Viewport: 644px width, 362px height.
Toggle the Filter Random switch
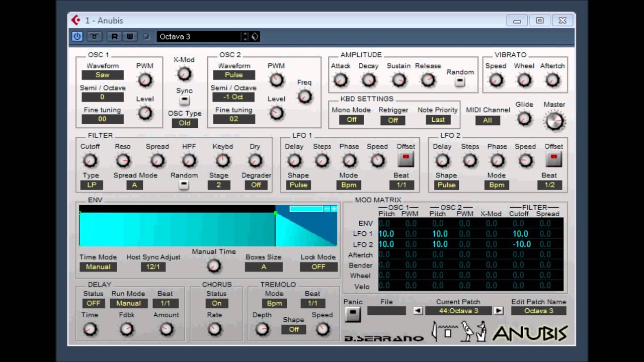[184, 185]
